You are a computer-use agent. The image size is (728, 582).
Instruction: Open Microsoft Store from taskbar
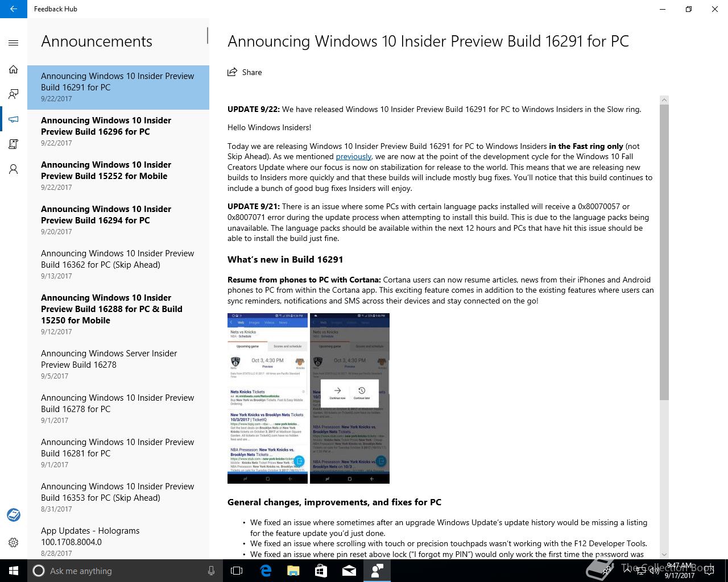coord(321,571)
